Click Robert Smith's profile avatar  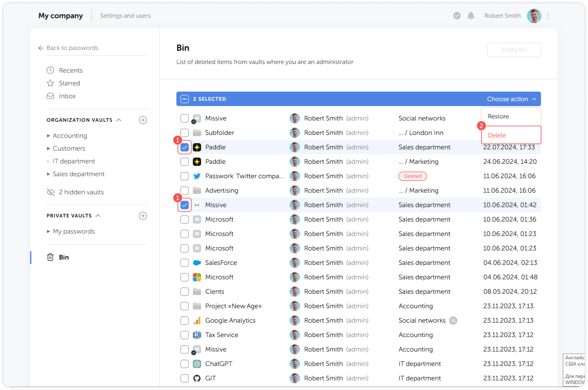point(534,16)
